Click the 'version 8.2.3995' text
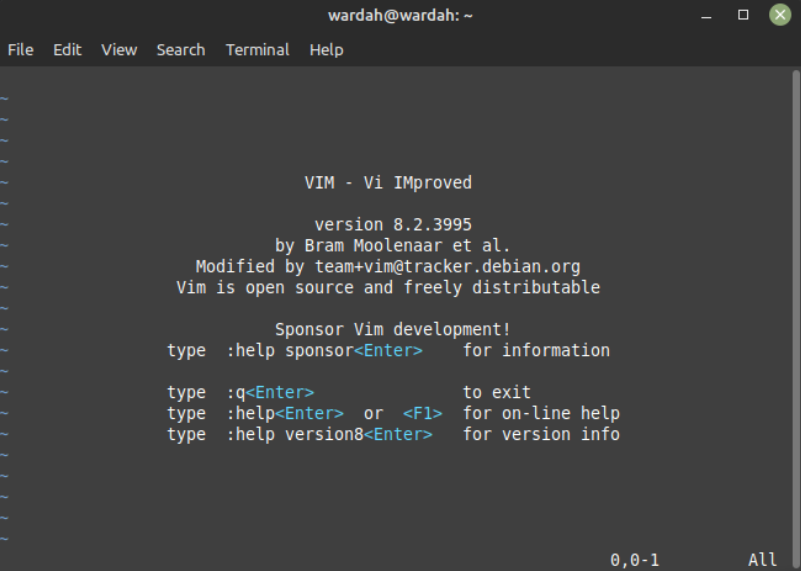This screenshot has width=801, height=571. 393,225
